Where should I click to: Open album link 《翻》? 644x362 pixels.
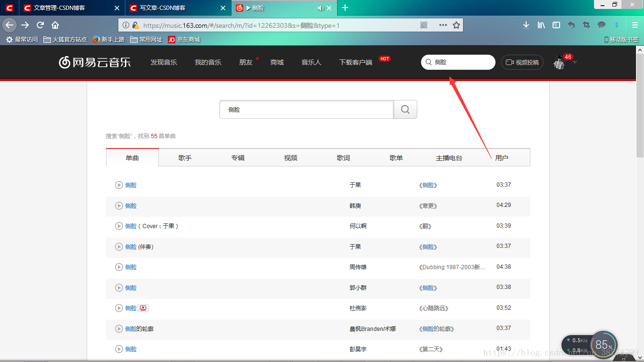click(x=425, y=226)
